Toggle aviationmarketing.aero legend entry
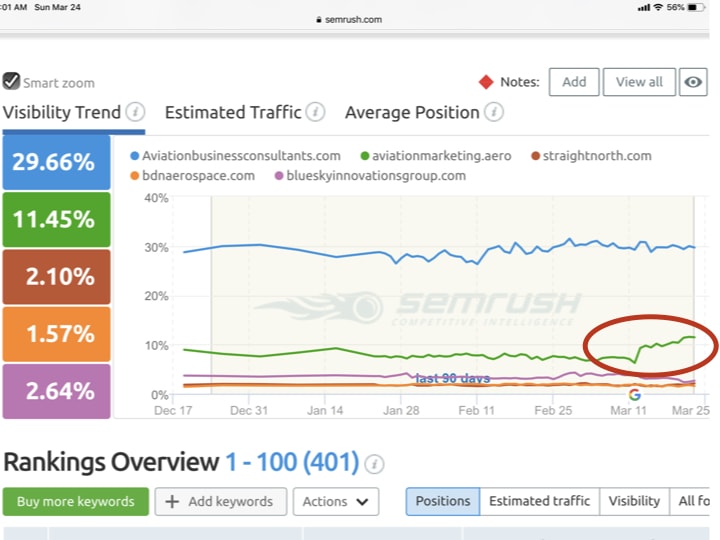This screenshot has width=720, height=540. click(436, 156)
